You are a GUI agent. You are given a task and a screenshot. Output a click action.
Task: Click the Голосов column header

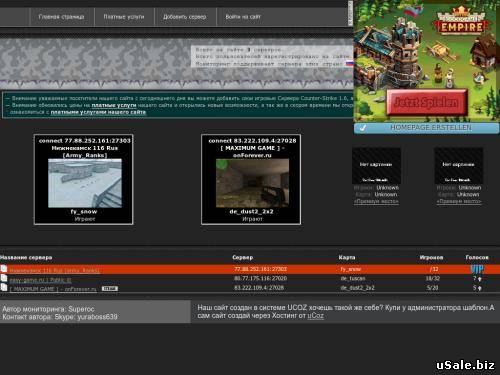pyautogui.click(x=477, y=257)
